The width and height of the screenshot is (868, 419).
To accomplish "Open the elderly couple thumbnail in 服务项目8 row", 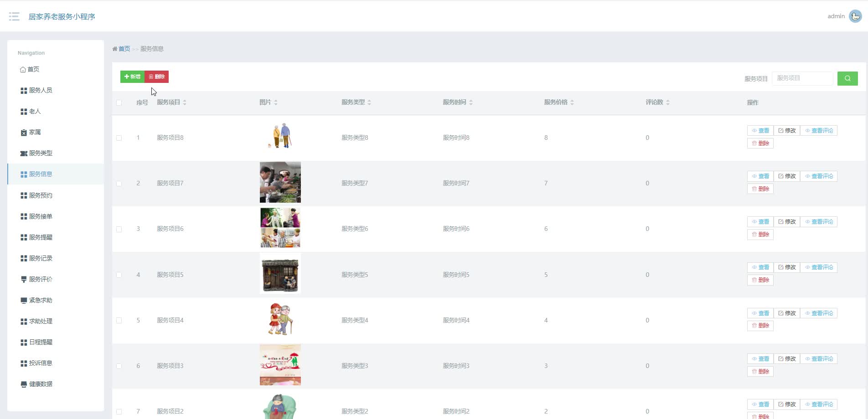I will tap(280, 136).
